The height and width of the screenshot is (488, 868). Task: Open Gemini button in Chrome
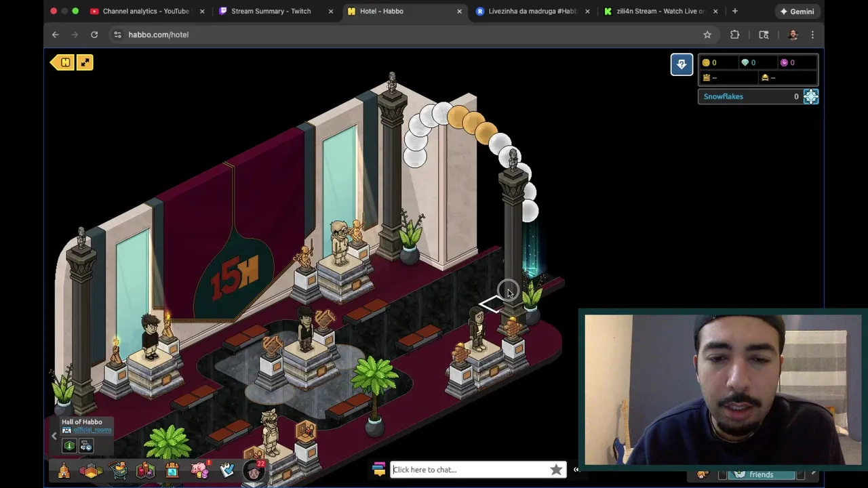[797, 11]
